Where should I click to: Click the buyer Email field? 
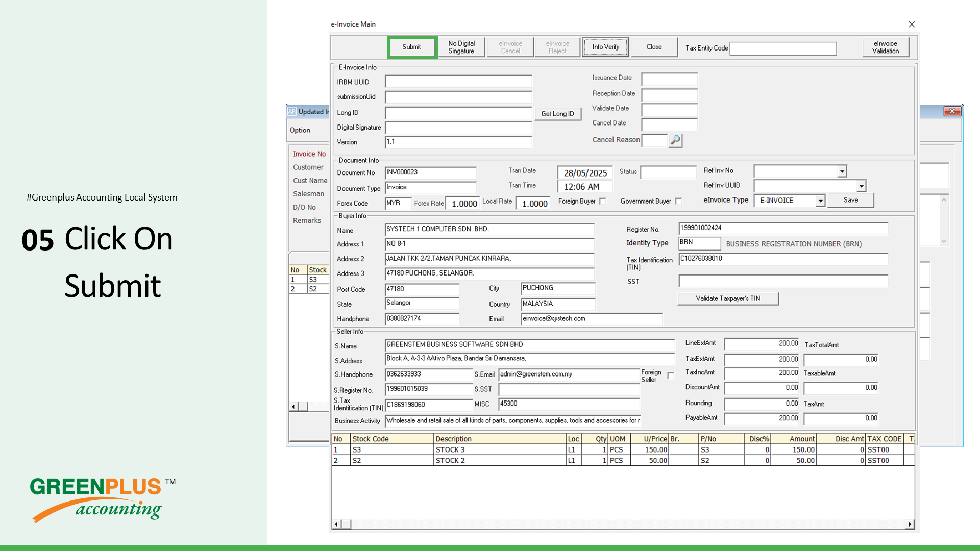tap(592, 319)
